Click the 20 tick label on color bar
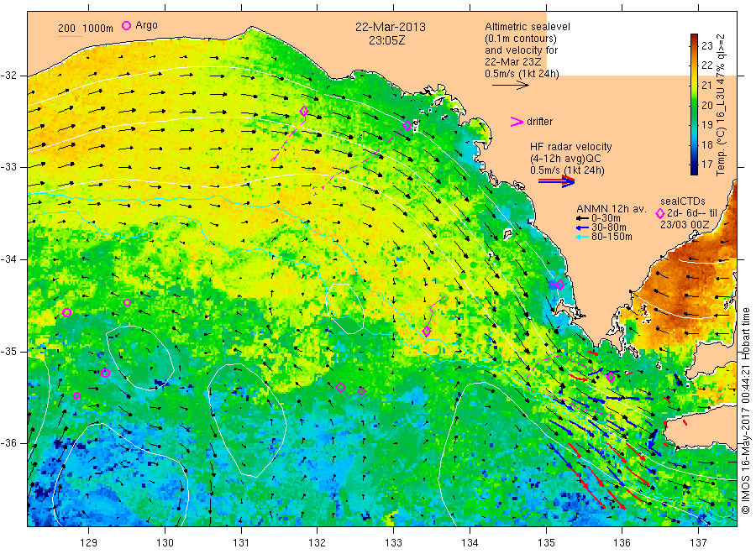The image size is (756, 554). [706, 105]
